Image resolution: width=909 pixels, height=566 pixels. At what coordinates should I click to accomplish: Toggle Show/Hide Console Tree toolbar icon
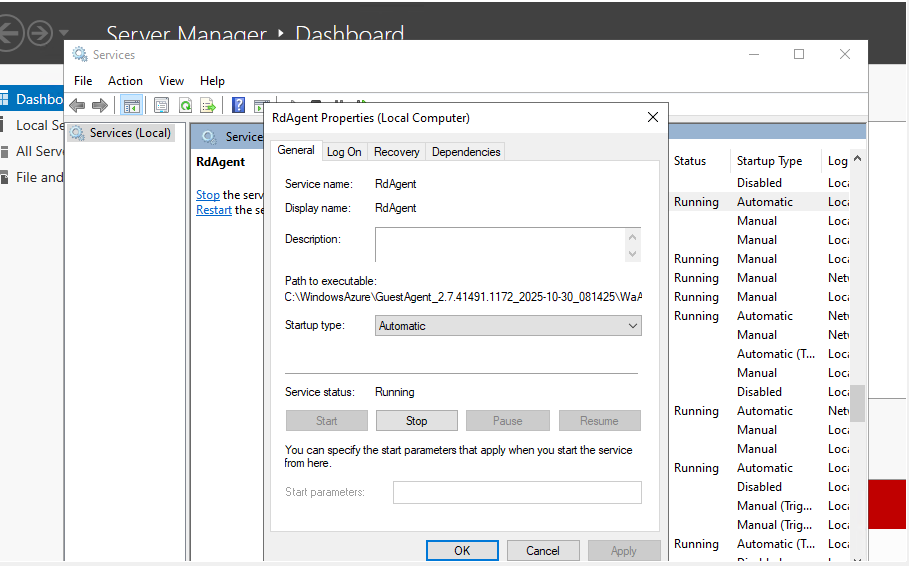132,106
